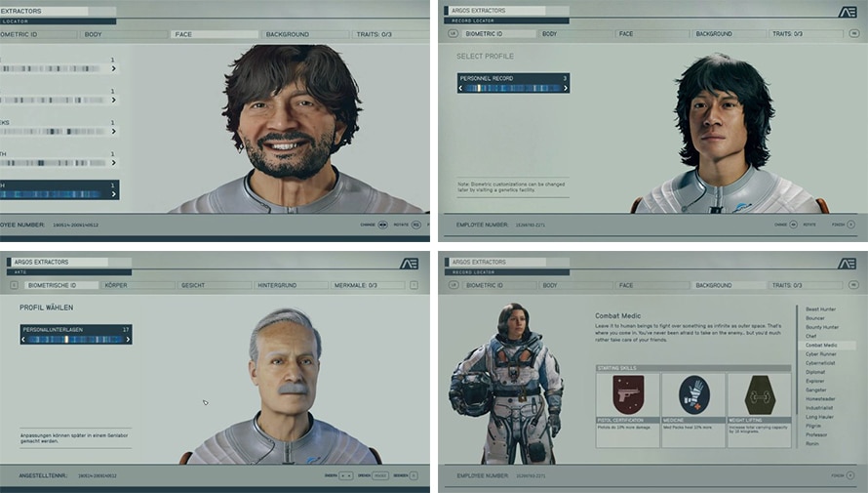Open the Background tab in the Combat Medic panel
This screenshot has width=868, height=493.
coord(730,285)
